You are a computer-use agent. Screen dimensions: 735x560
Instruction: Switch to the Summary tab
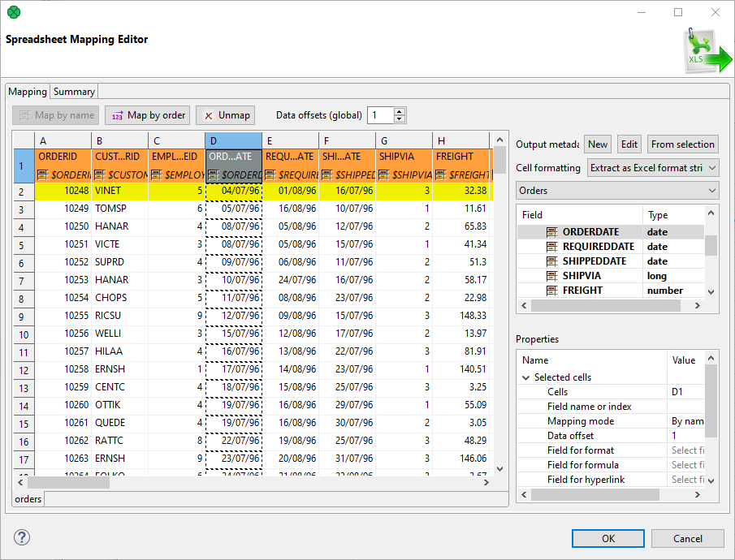(x=73, y=91)
